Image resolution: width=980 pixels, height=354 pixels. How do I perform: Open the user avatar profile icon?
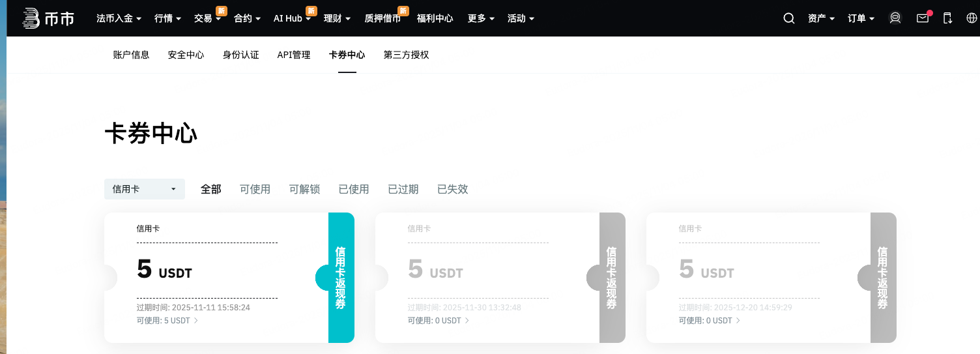click(895, 18)
